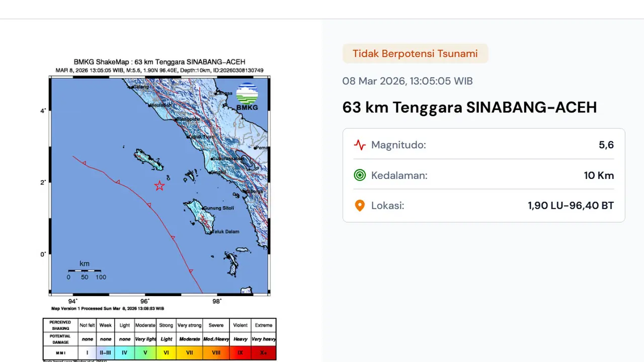This screenshot has width=644, height=362.
Task: Click the MMI I legend swatch
Action: point(87,353)
